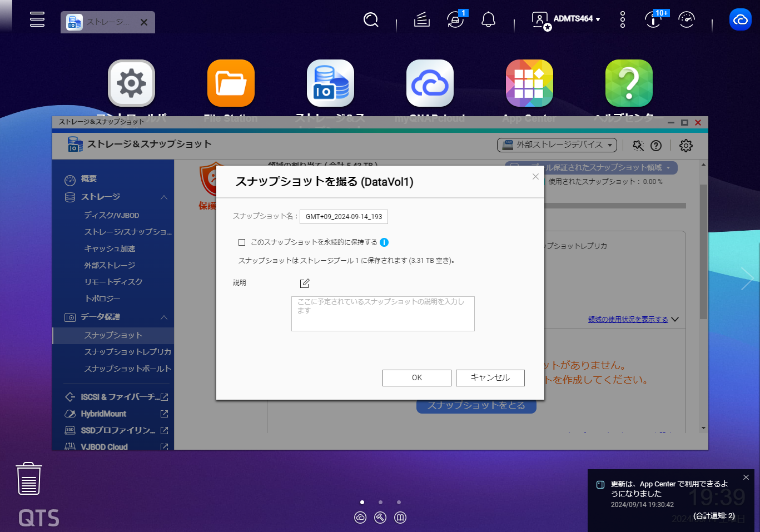Open the guaranteed snapshot space dropdown
Image resolution: width=760 pixels, height=532 pixels.
pyautogui.click(x=591, y=167)
